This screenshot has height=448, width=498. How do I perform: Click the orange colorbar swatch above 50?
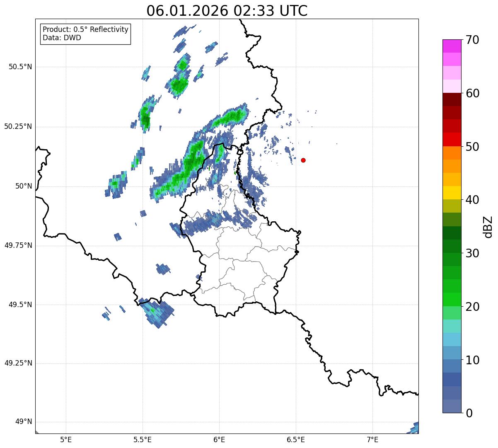click(452, 153)
